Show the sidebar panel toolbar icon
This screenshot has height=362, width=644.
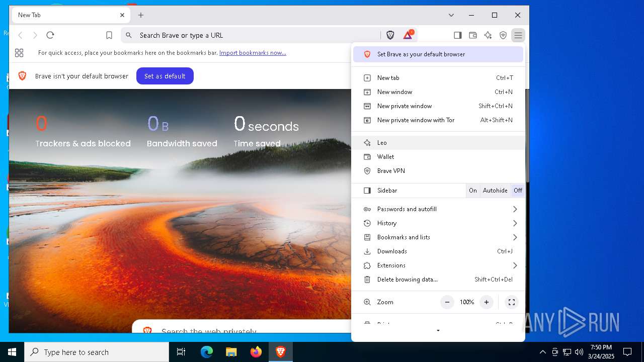tap(457, 35)
